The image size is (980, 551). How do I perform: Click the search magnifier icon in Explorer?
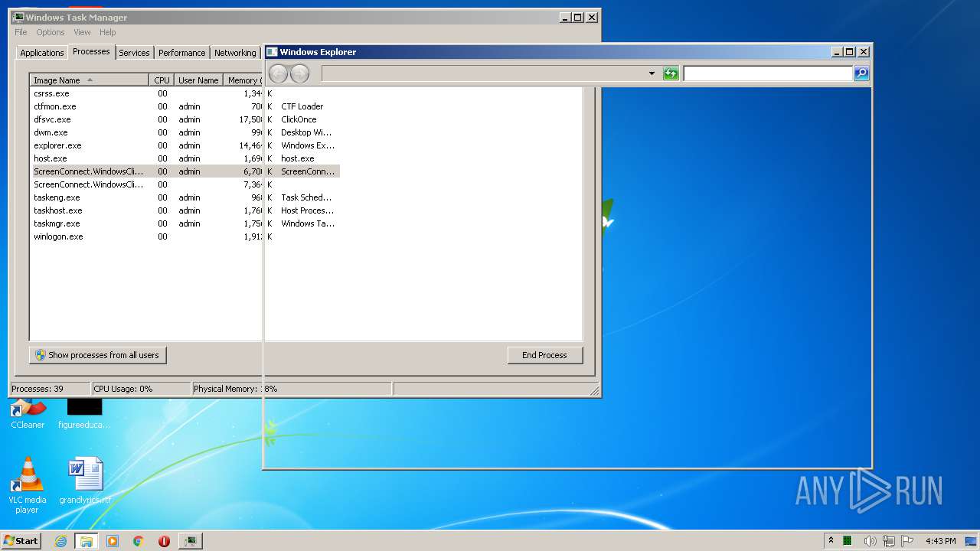pyautogui.click(x=861, y=73)
